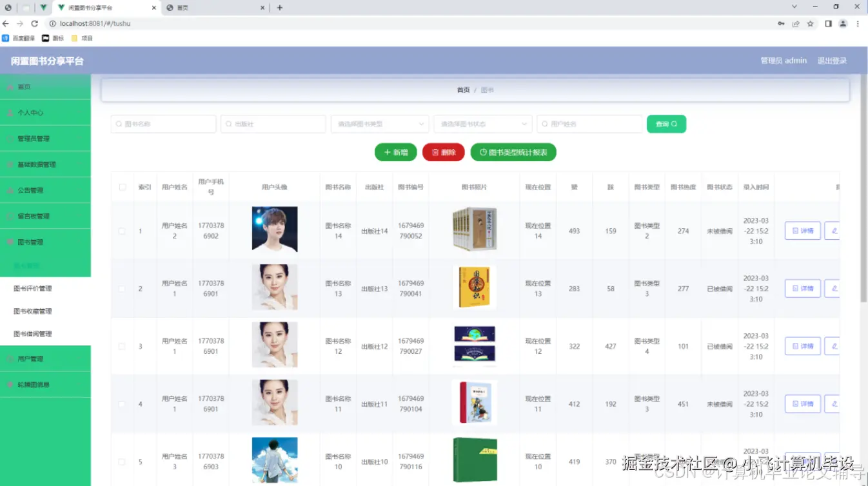Screen dimensions: 868x486
Task: Expand the 管理员管理 sidebar menu
Action: coord(45,139)
